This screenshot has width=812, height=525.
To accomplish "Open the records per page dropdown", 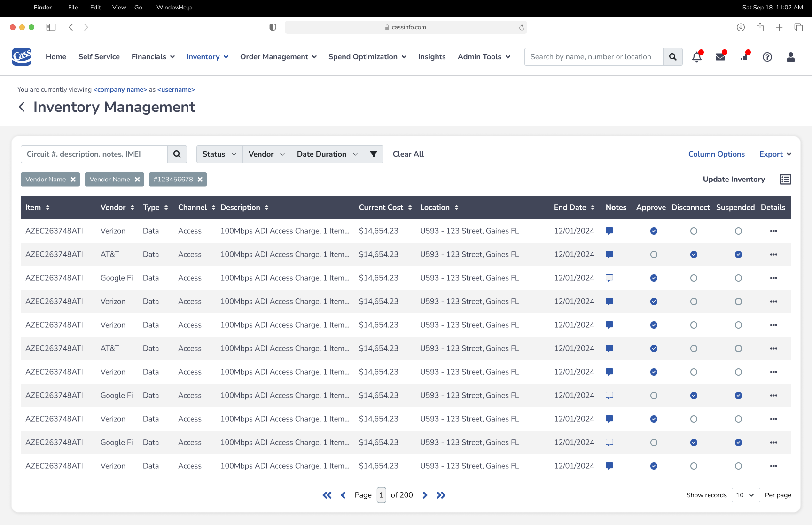I will click(x=745, y=495).
